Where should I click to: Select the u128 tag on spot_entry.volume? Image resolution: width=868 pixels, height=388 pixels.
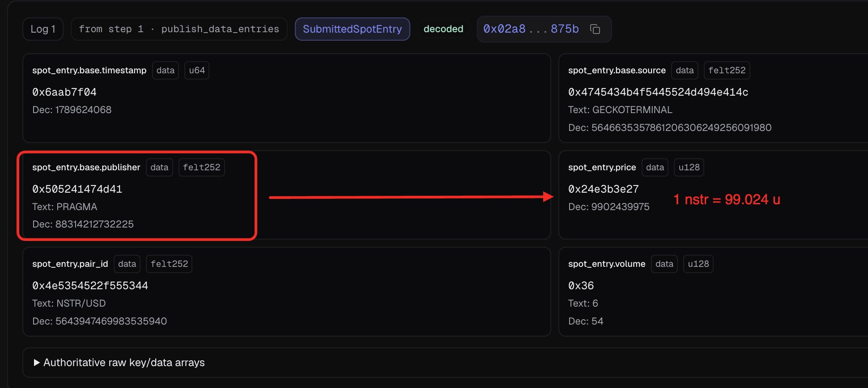[x=698, y=264]
